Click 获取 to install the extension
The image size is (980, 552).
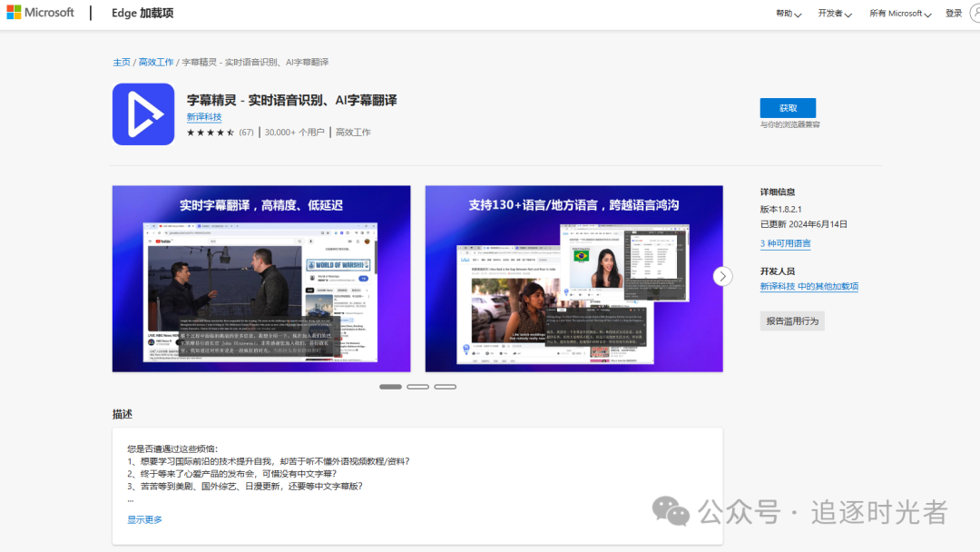tap(787, 107)
